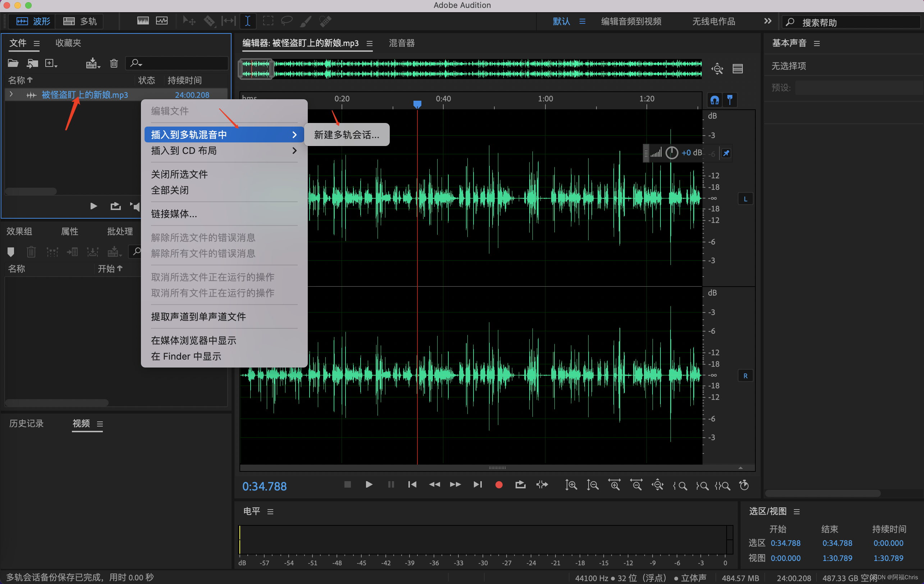
Task: Switch to the 混音器 tab
Action: [x=402, y=43]
